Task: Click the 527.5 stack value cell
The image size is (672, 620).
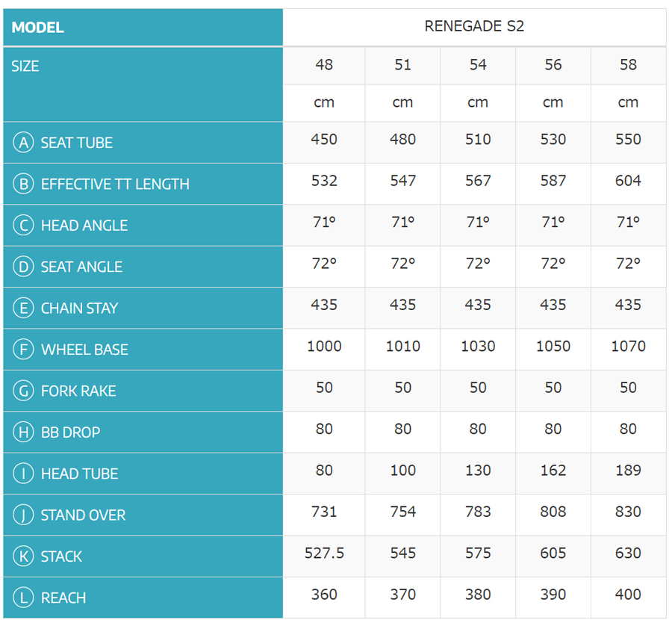Action: click(324, 554)
